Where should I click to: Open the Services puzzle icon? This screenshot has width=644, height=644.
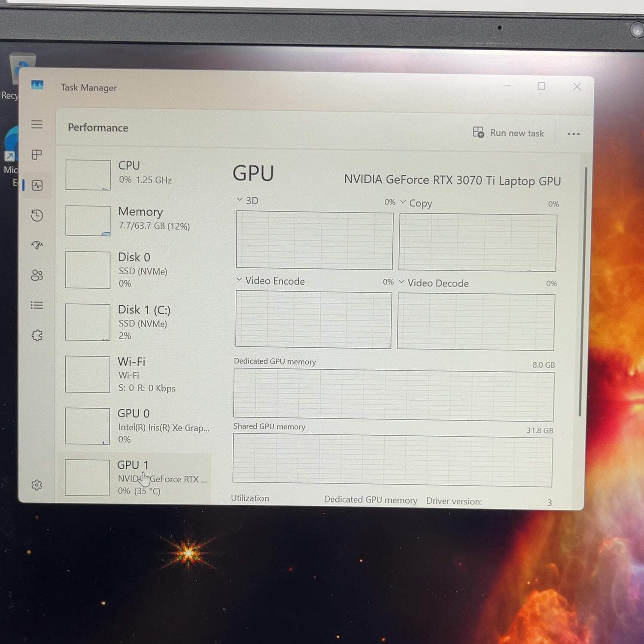(x=37, y=335)
